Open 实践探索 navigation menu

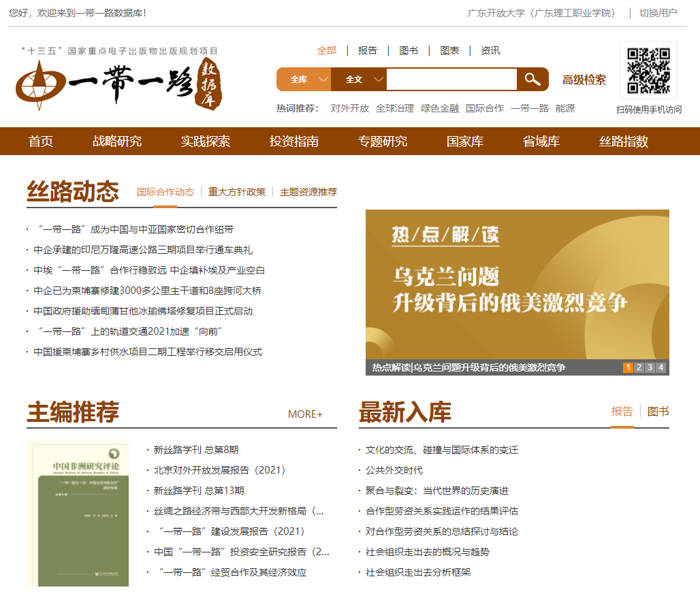click(x=206, y=142)
